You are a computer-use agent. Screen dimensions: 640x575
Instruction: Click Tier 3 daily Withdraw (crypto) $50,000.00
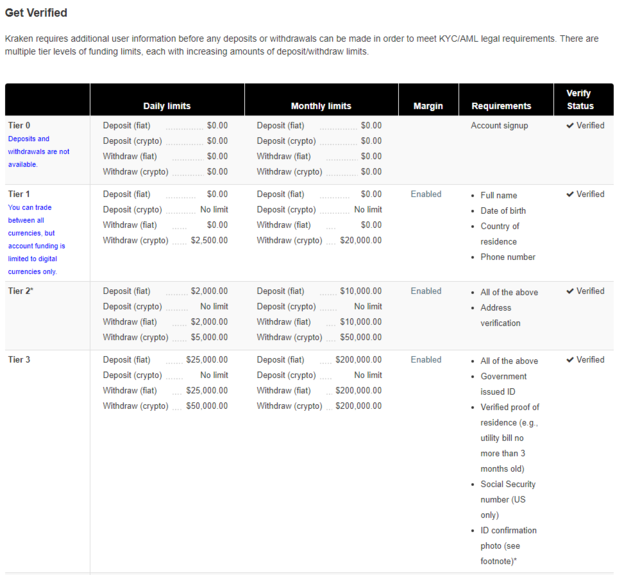coord(207,406)
